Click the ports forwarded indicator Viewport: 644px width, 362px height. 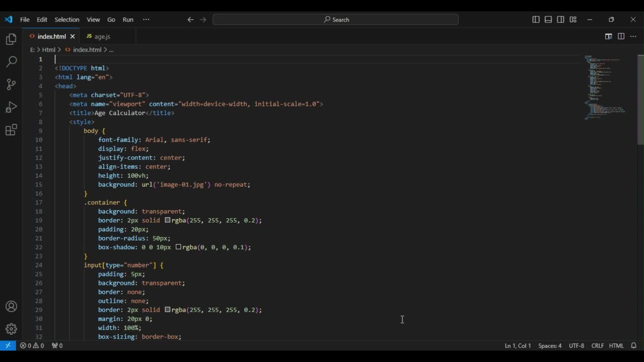coord(57,346)
